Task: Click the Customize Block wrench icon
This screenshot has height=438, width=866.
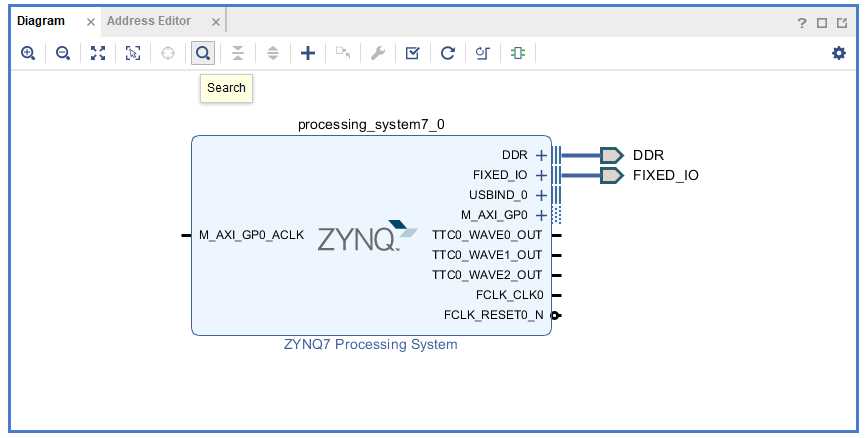Action: [x=378, y=53]
